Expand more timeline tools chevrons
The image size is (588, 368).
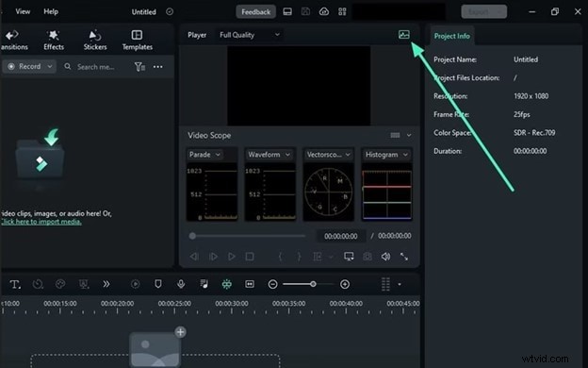click(106, 284)
